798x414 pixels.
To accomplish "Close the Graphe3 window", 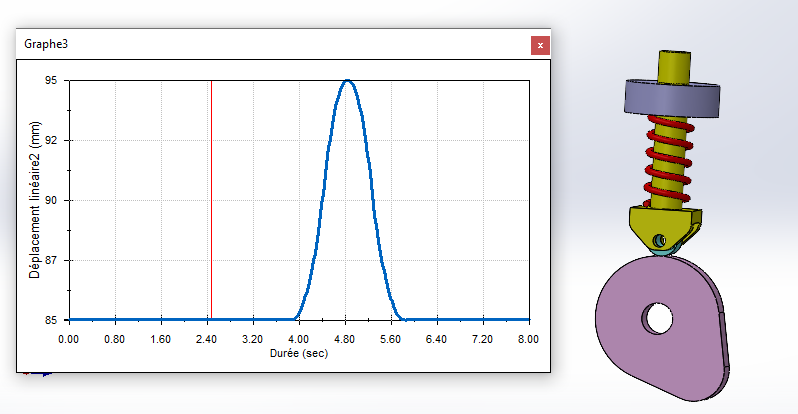I will pyautogui.click(x=540, y=45).
